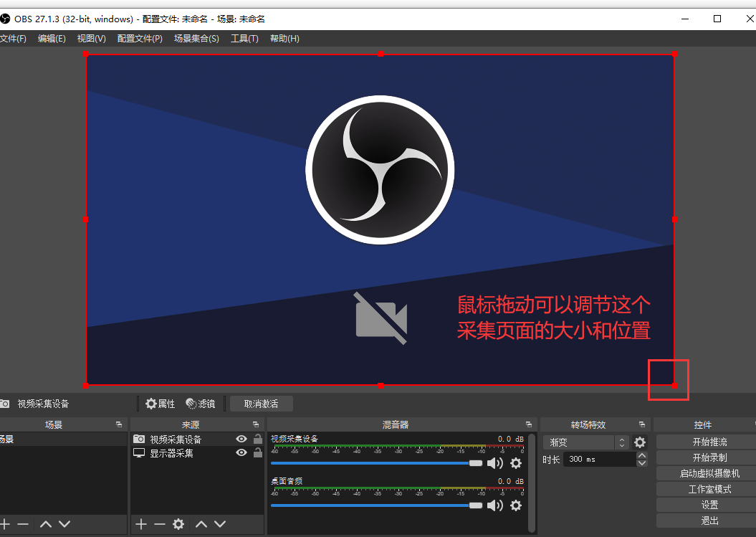Toggle lock on 显示器采集 source
The width and height of the screenshot is (756, 537).
tap(258, 452)
